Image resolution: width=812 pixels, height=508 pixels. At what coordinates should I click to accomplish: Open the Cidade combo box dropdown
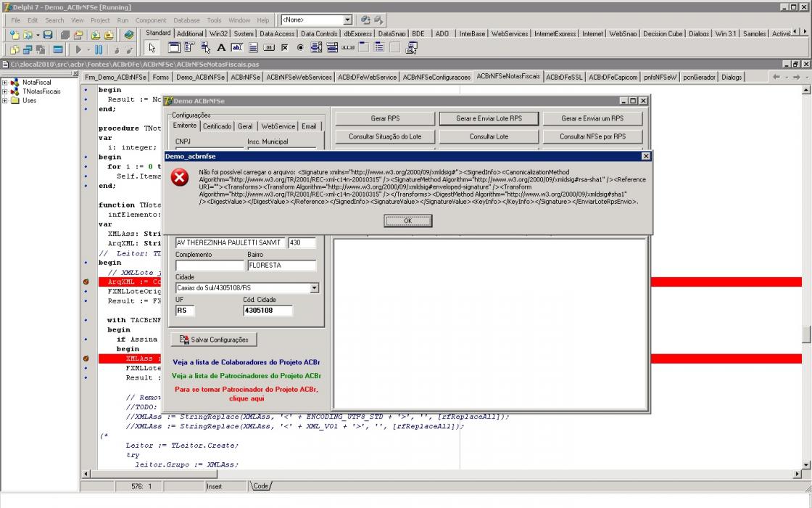[314, 287]
